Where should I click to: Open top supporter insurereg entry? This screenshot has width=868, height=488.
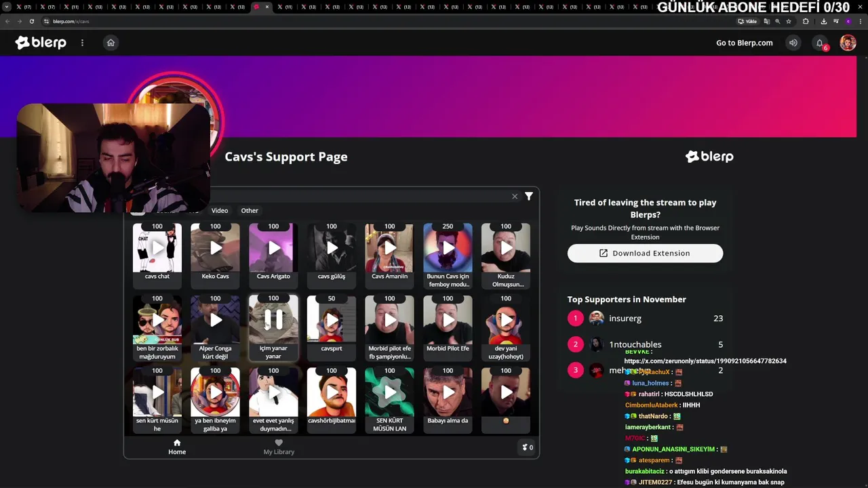(645, 318)
